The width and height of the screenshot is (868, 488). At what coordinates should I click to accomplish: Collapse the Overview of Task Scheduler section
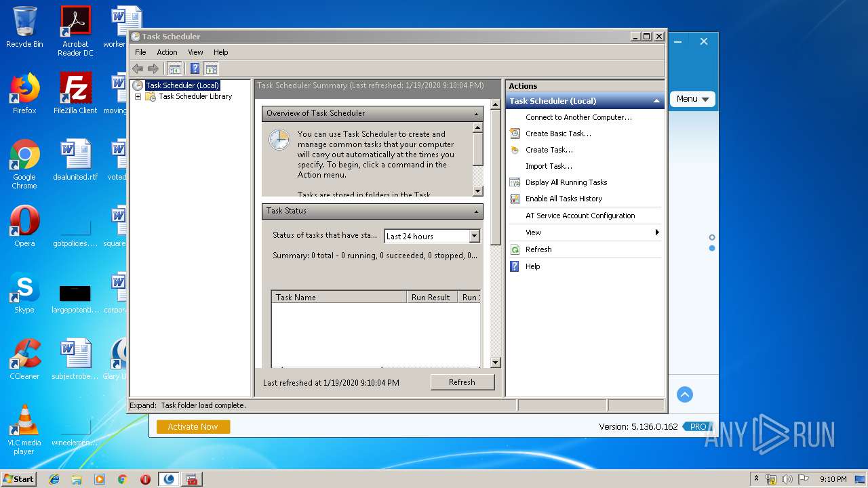click(477, 114)
